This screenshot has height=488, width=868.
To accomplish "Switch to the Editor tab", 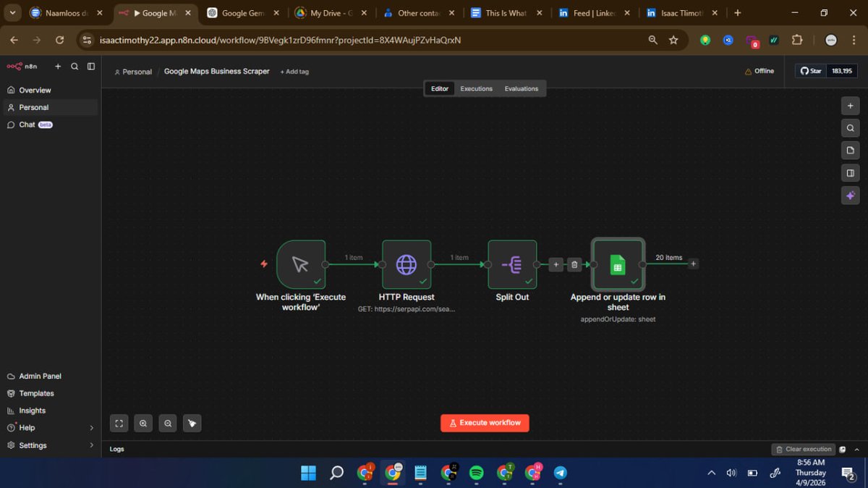I will pos(440,89).
